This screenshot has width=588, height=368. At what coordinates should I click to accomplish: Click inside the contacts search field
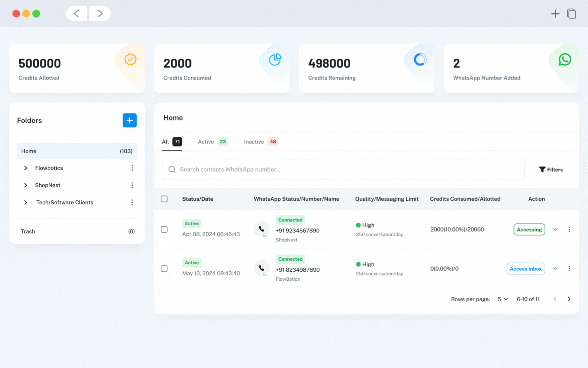tap(315, 169)
